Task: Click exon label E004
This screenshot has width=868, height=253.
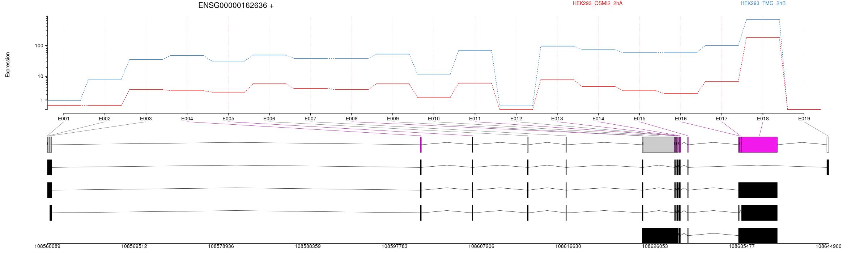Action: coord(187,119)
